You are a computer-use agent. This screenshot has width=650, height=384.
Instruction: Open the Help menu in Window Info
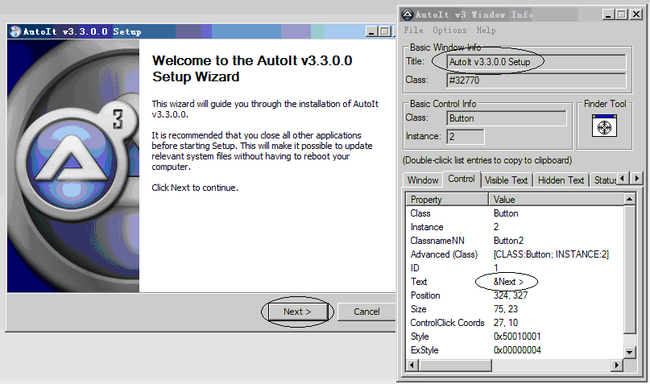(x=486, y=30)
